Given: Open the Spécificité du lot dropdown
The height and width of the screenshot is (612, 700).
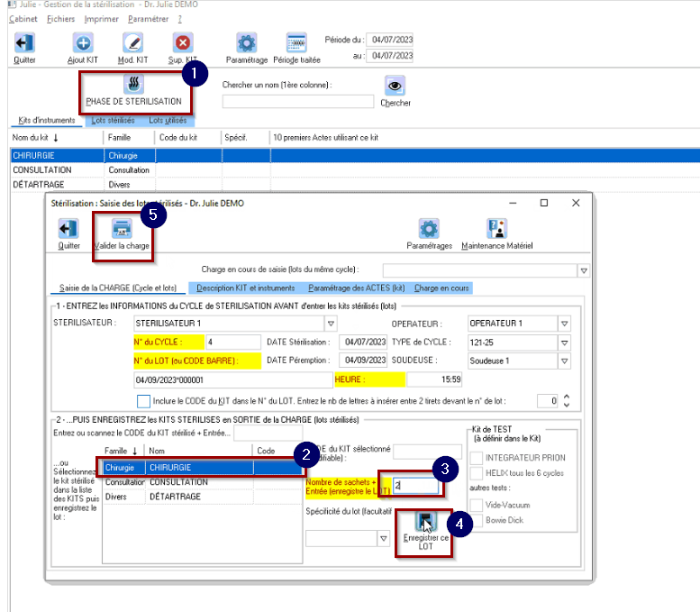Looking at the screenshot, I should point(384,539).
